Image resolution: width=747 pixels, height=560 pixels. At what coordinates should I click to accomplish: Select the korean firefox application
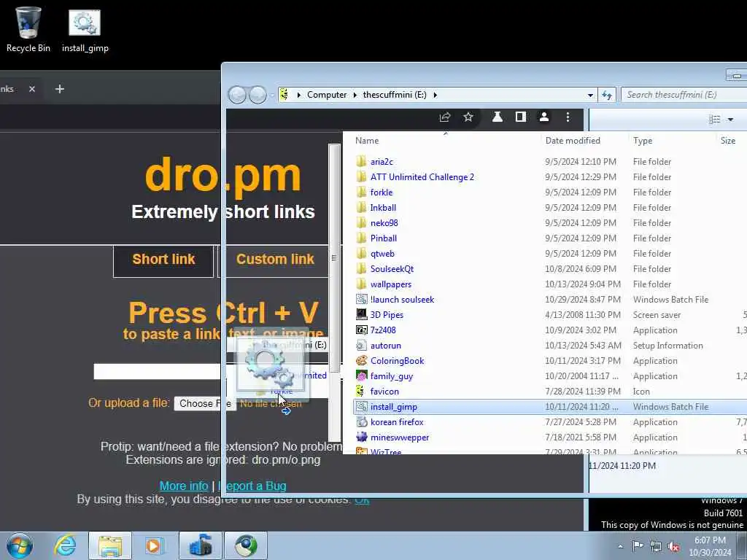[397, 422]
